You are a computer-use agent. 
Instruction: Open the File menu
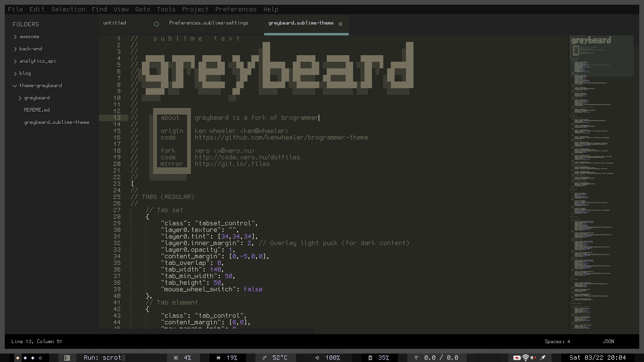pos(16,9)
